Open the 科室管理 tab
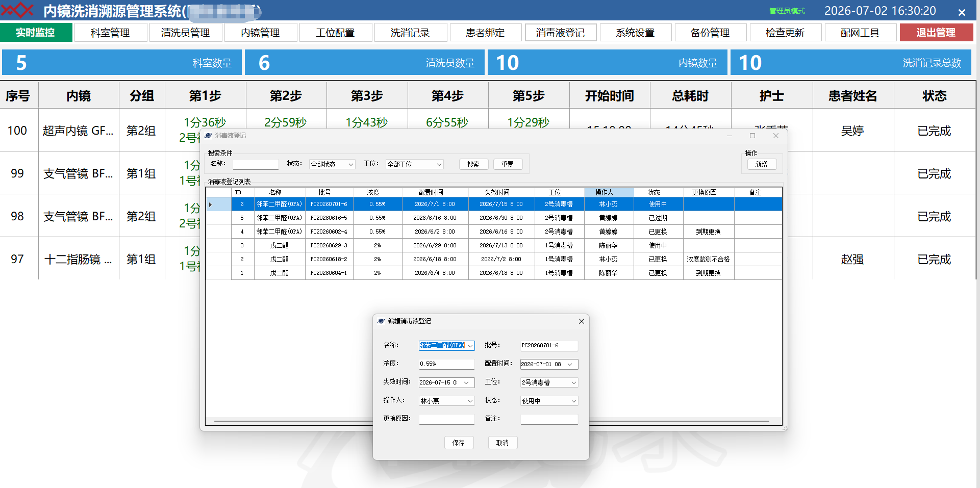The image size is (980, 488). tap(111, 33)
